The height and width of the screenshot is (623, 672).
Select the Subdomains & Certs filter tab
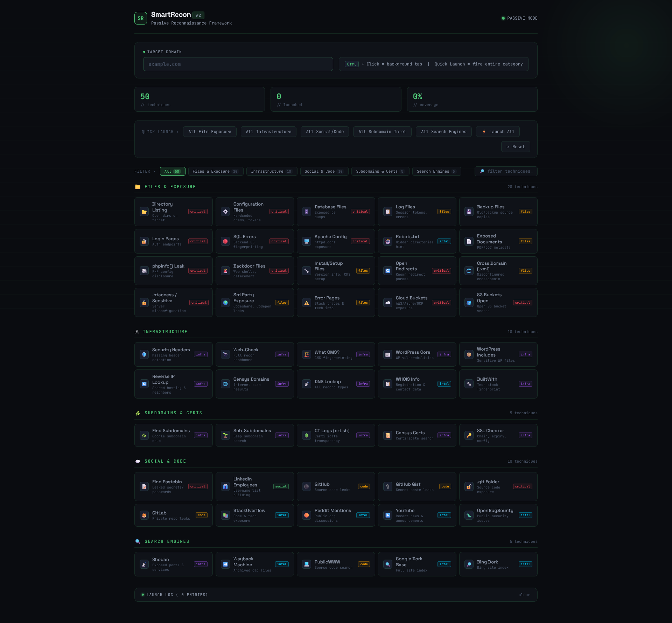point(380,171)
